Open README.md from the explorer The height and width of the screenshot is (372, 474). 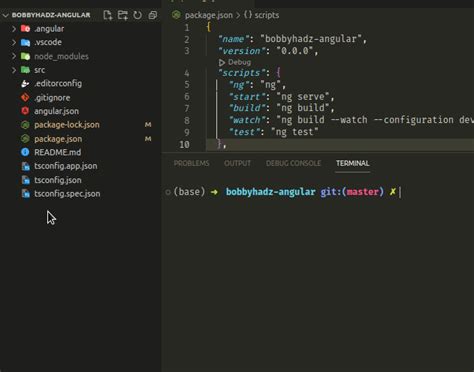click(57, 152)
